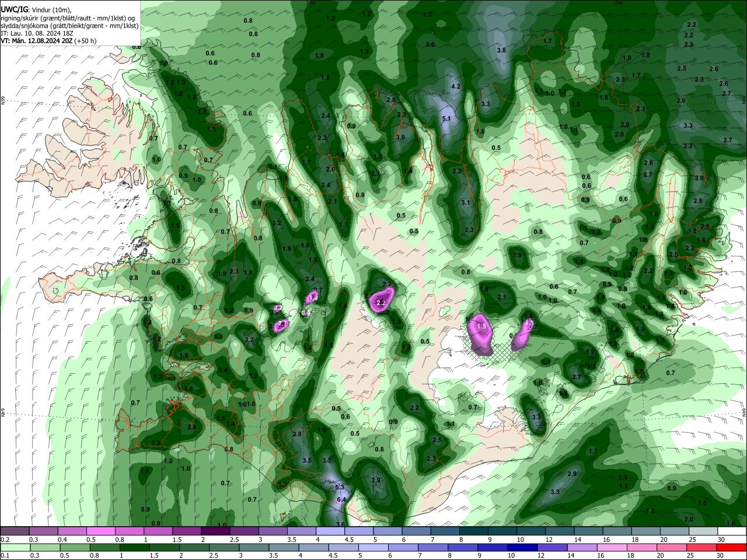
Task: Select the dark purple 2 mm snow legend swatch
Action: [215, 531]
